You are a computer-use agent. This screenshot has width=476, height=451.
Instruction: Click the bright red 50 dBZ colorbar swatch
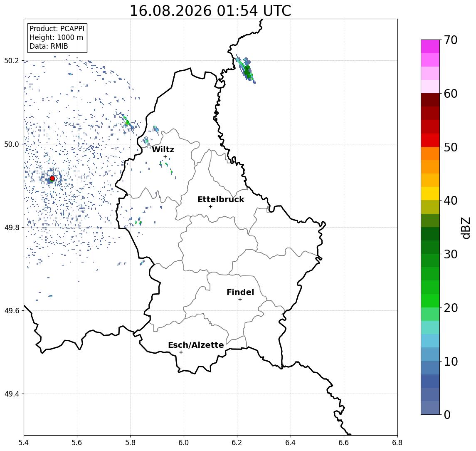click(x=430, y=140)
